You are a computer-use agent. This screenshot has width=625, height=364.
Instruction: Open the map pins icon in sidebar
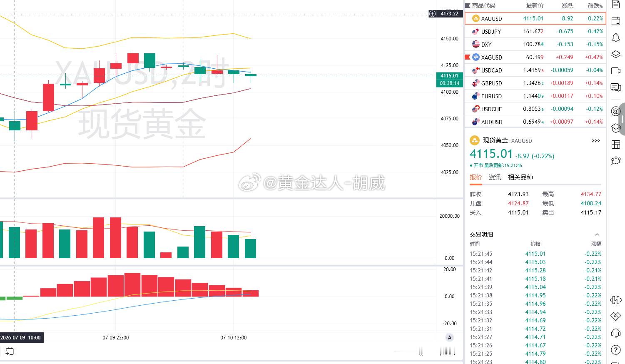pyautogui.click(x=616, y=161)
